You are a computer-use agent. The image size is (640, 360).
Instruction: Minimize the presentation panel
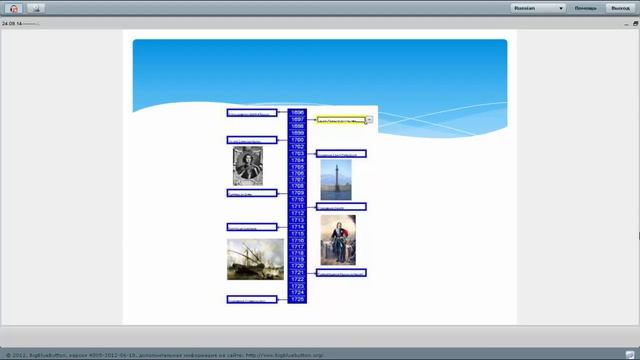[x=627, y=24]
